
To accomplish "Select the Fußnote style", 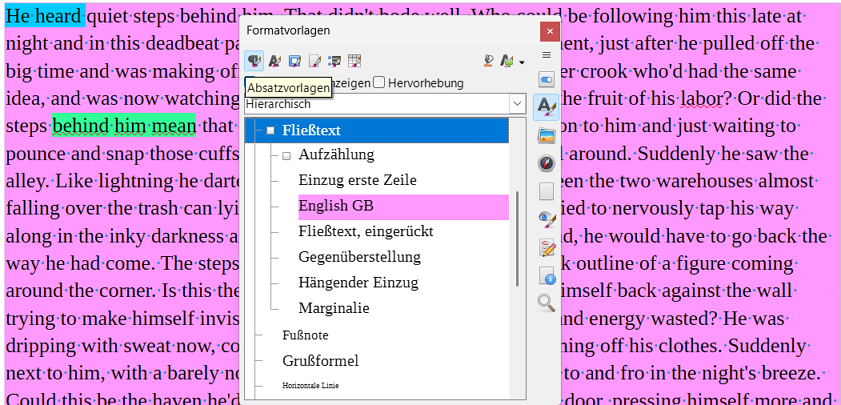I will pyautogui.click(x=305, y=336).
